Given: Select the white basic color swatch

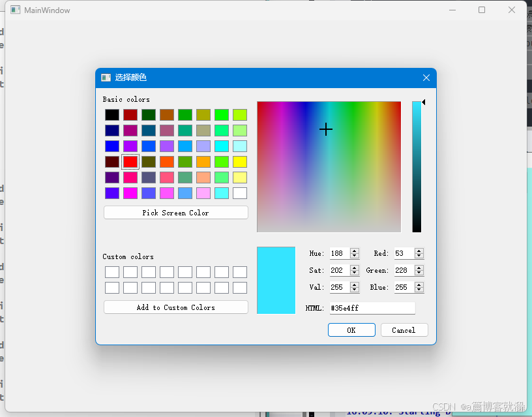Looking at the screenshot, I should (240, 193).
